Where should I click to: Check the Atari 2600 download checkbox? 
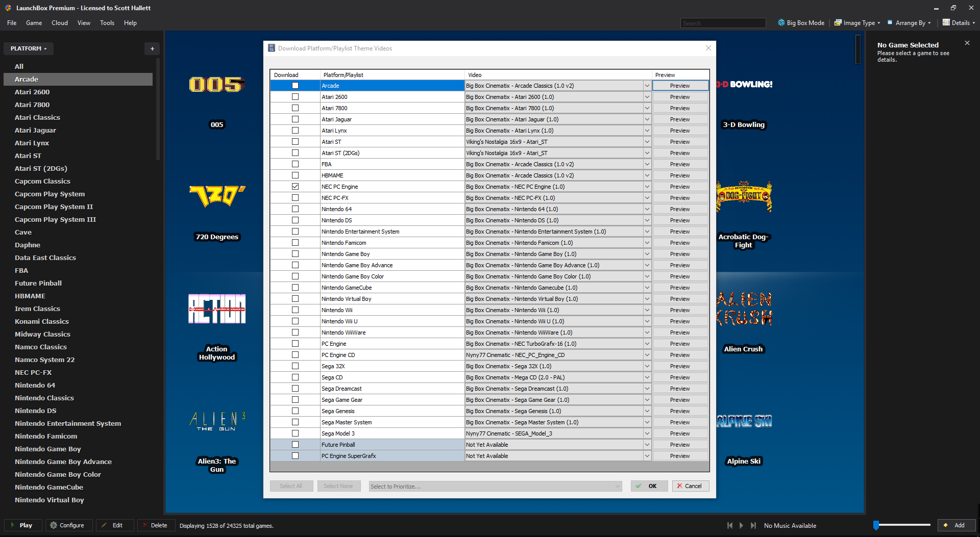point(295,97)
